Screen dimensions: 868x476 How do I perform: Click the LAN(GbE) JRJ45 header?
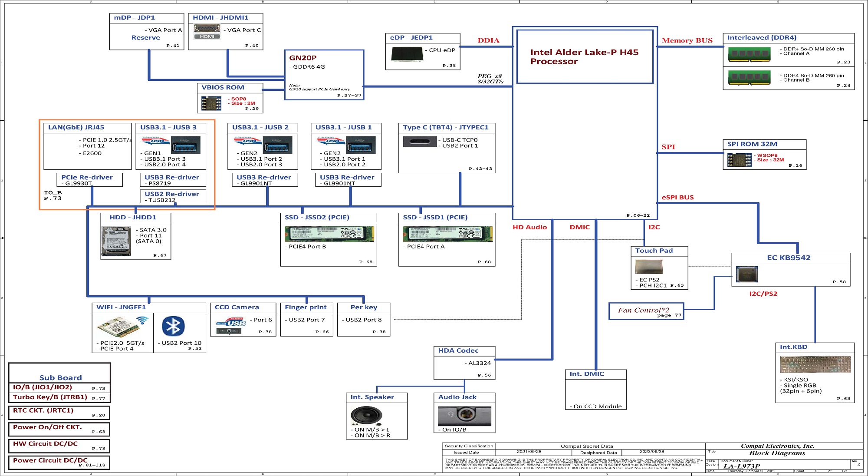click(x=88, y=128)
